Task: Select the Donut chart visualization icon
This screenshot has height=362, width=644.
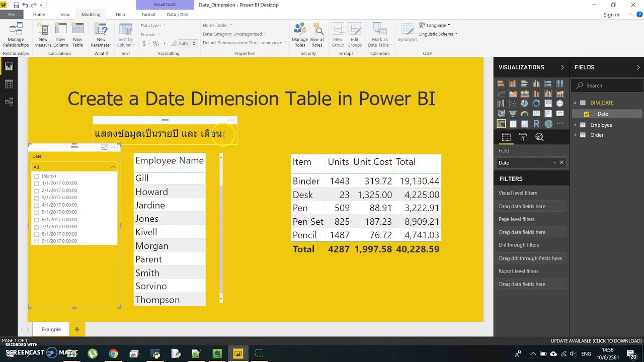Action: [x=536, y=103]
